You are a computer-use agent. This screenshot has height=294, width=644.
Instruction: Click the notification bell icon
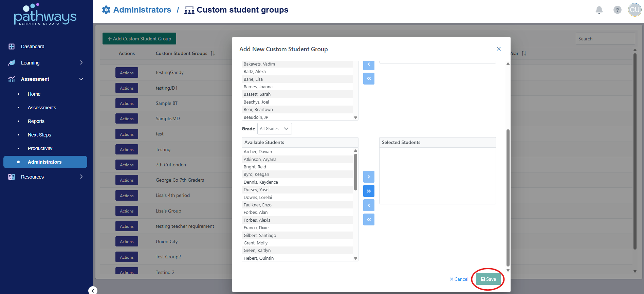click(x=599, y=10)
